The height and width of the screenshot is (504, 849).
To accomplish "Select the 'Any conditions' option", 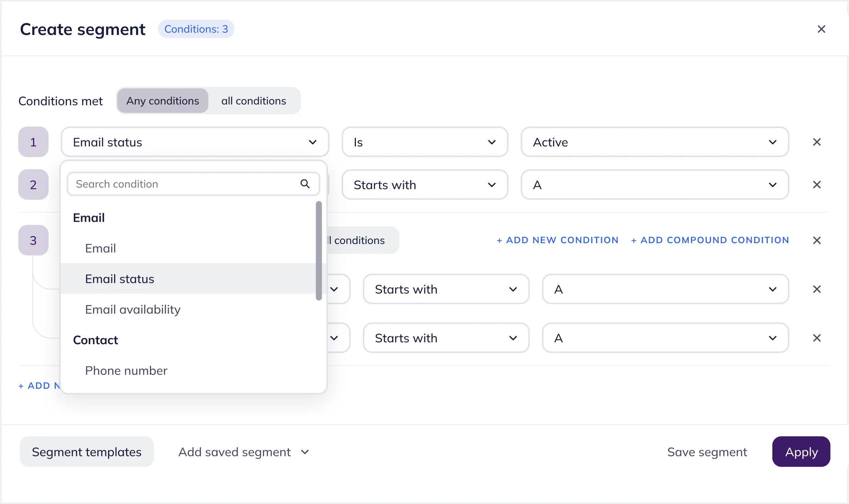I will 162,101.
